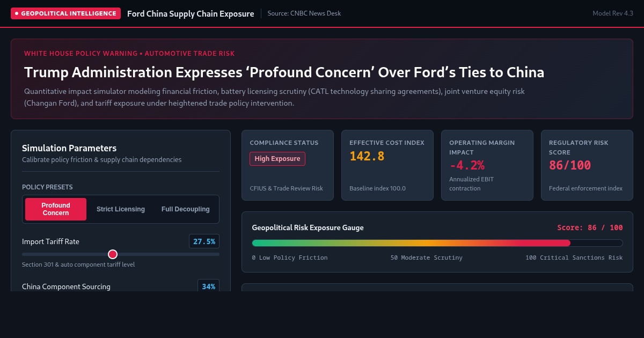Select the Profound Concern preset
Viewport: 644px width, 338px height.
click(x=56, y=209)
